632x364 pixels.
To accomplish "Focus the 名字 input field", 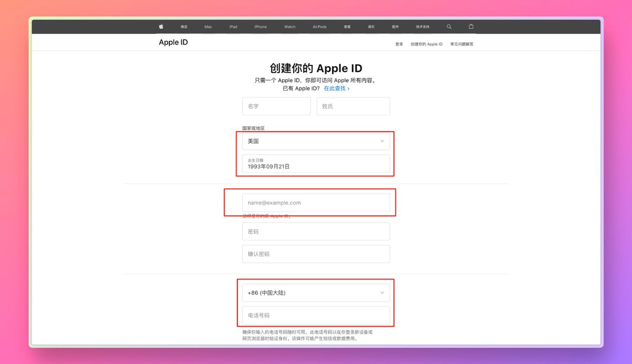I will click(x=276, y=106).
